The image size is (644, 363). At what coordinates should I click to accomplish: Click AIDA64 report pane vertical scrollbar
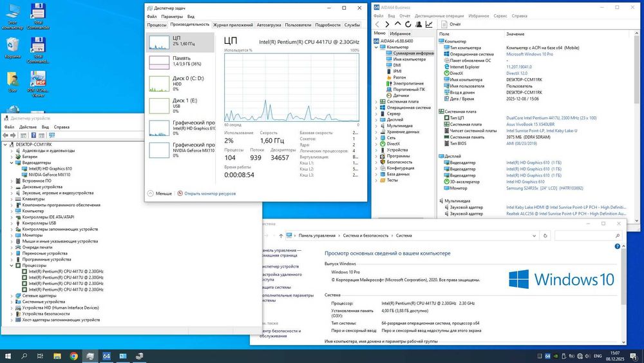point(637,126)
